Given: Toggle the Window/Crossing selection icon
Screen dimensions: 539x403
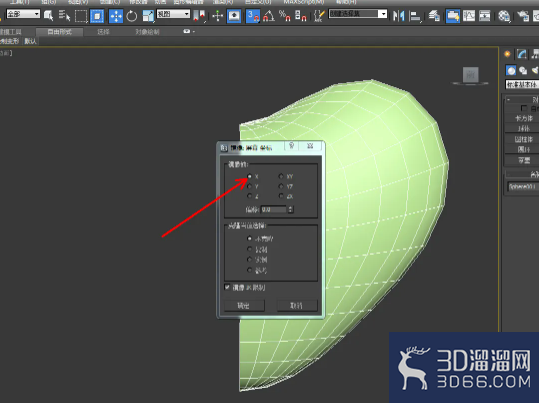Looking at the screenshot, I should point(97,16).
